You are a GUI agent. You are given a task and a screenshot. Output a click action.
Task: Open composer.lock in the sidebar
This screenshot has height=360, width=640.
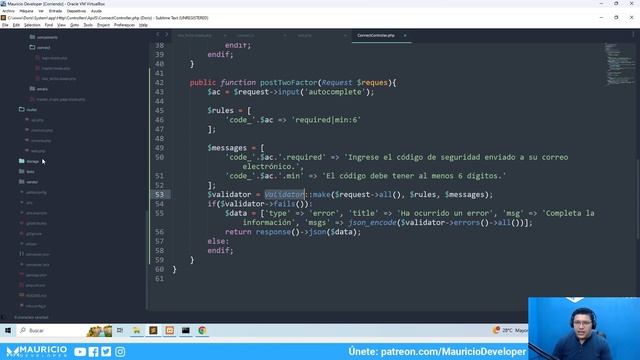(x=35, y=264)
